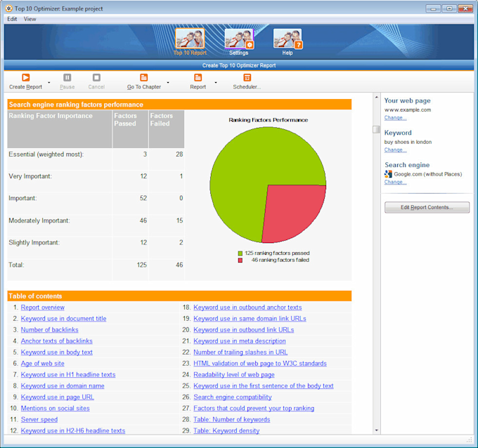This screenshot has width=478, height=448.
Task: Open the Settings section icon
Action: point(239,39)
